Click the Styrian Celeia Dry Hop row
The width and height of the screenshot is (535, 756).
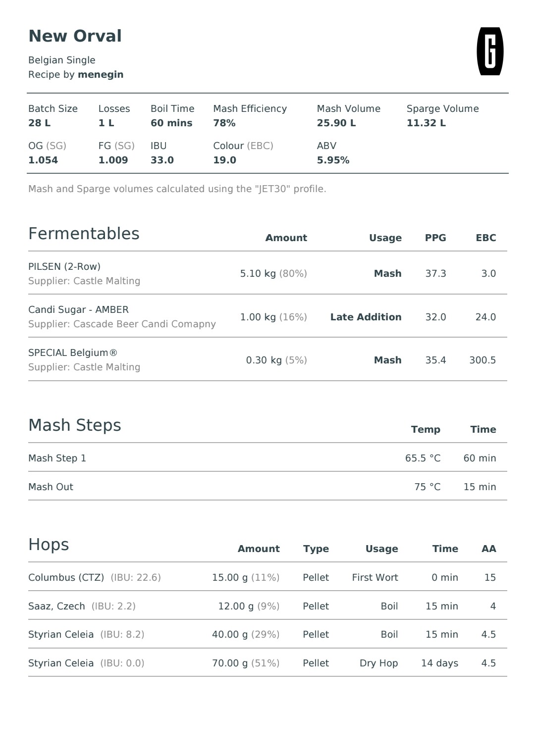(267, 663)
